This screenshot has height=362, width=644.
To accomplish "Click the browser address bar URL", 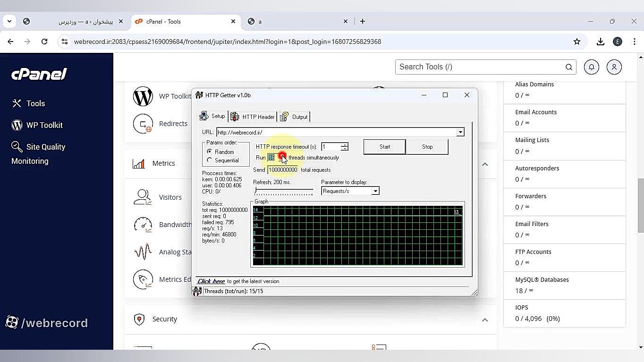I will [x=228, y=42].
